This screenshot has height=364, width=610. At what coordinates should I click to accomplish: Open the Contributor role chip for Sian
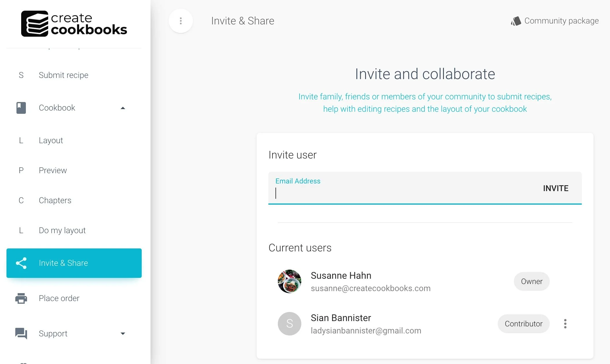(523, 324)
